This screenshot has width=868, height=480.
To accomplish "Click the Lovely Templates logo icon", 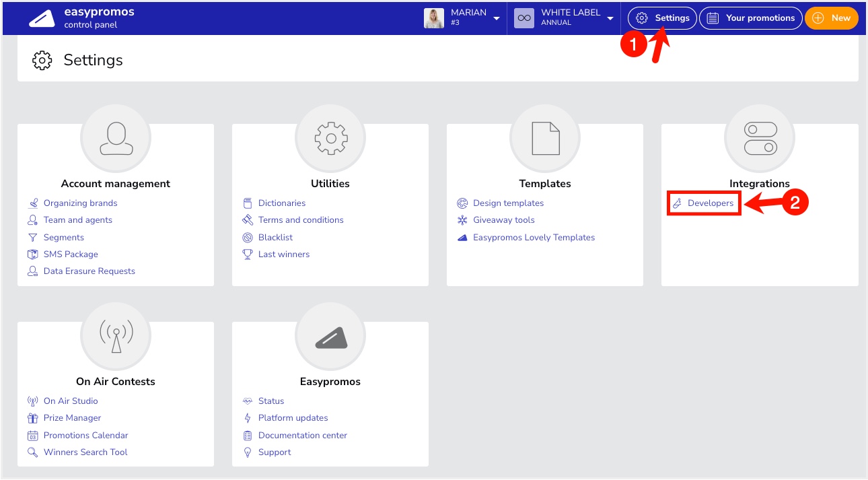I will pyautogui.click(x=462, y=238).
